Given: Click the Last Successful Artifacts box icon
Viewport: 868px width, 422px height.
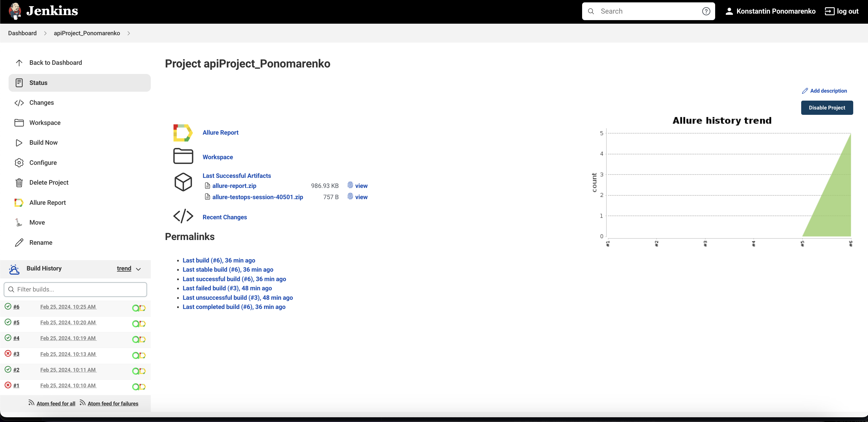Looking at the screenshot, I should (x=183, y=182).
